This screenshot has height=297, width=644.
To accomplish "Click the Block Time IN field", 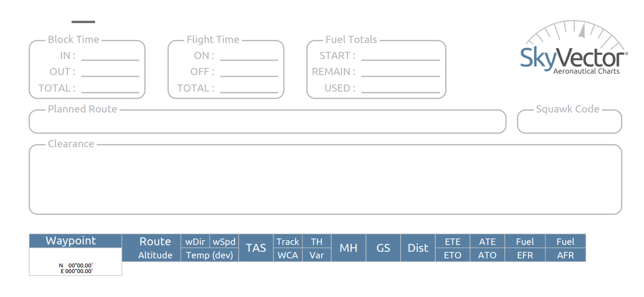I will [110, 55].
